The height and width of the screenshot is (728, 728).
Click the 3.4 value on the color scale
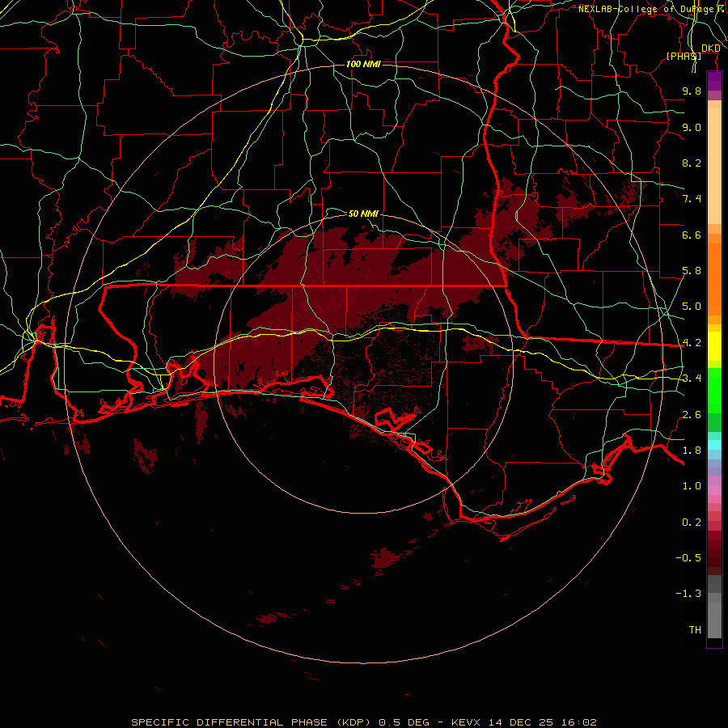click(x=692, y=379)
